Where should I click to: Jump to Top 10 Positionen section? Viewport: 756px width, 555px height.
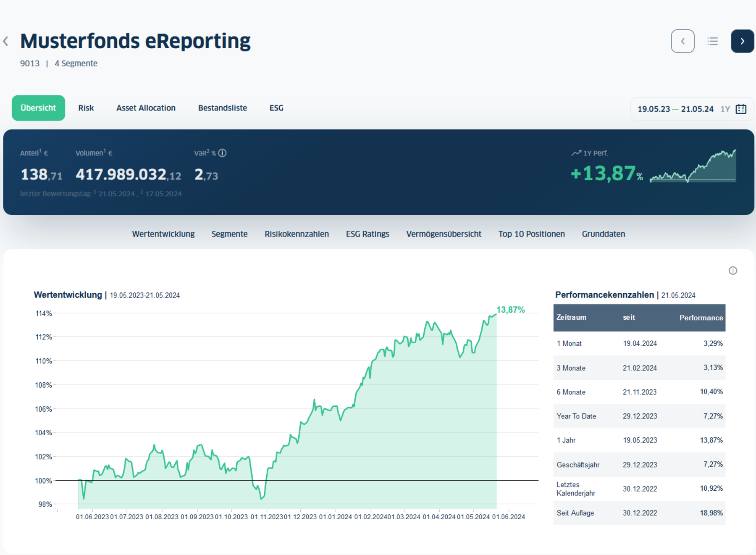click(x=531, y=234)
